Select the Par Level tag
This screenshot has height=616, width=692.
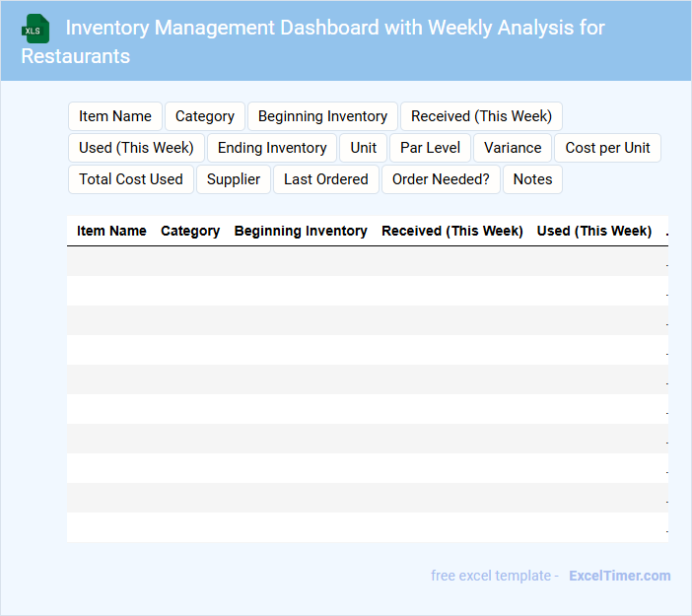pos(430,148)
